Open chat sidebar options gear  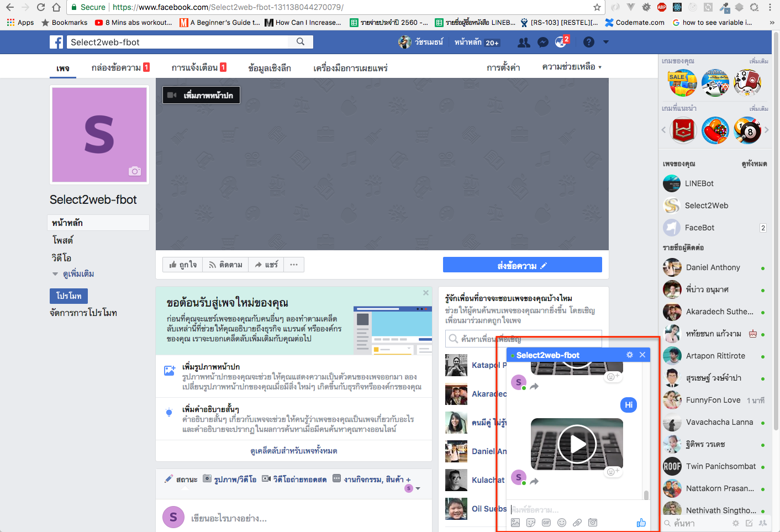(x=735, y=523)
